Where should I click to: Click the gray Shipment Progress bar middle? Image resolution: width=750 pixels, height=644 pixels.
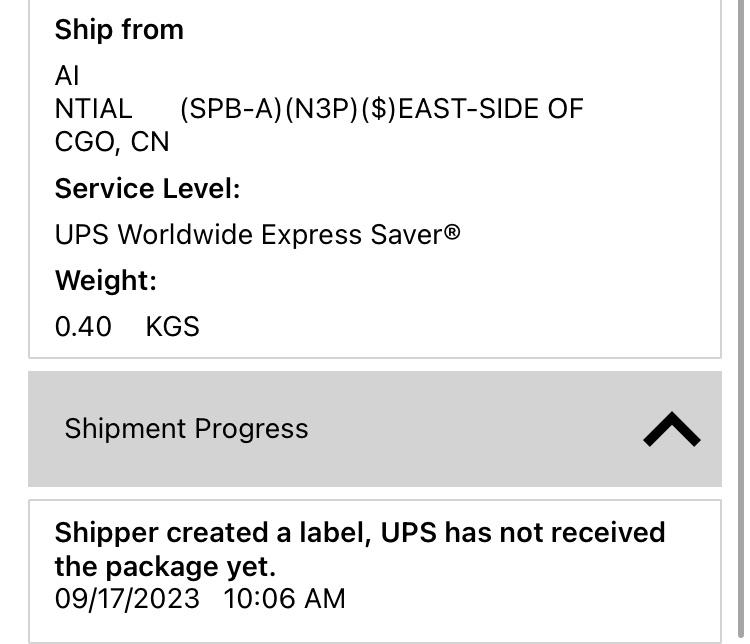[374, 429]
